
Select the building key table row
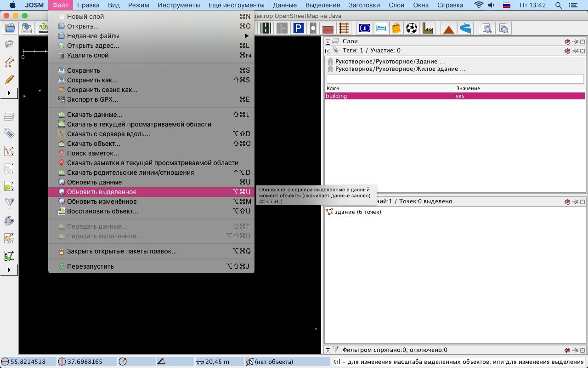455,96
